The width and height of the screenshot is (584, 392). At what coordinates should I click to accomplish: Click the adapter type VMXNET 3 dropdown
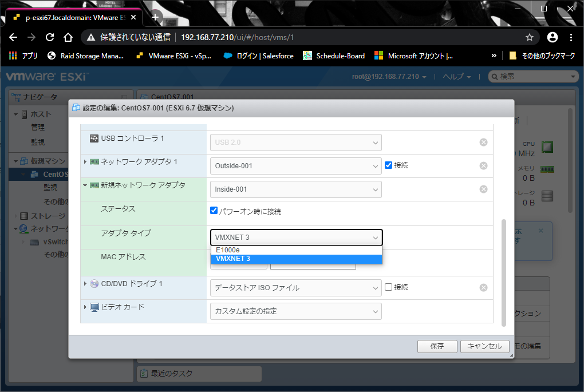297,237
